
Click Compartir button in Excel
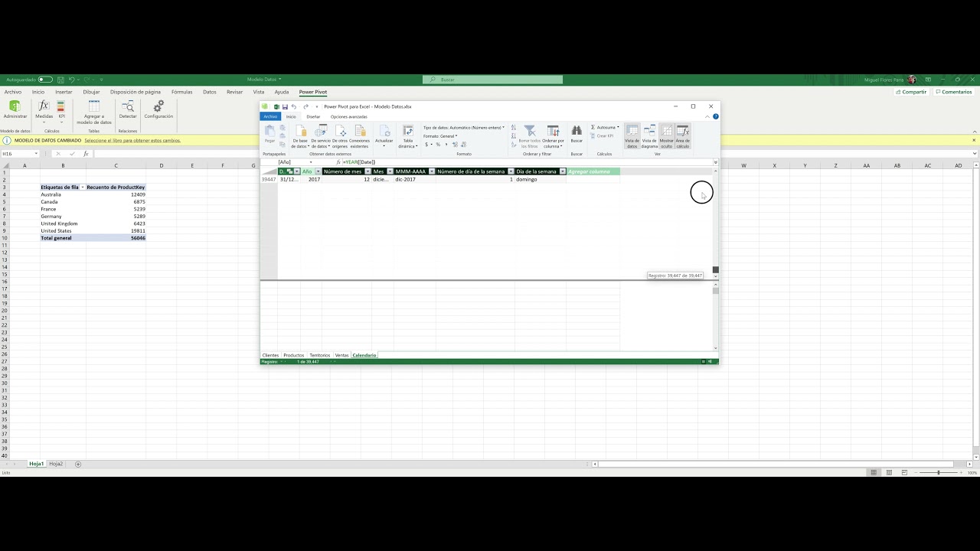tap(911, 92)
